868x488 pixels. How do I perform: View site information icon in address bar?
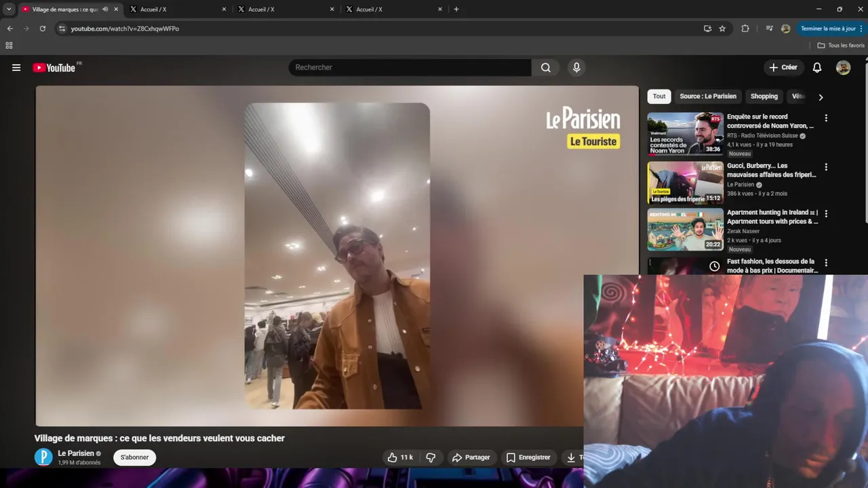point(62,28)
